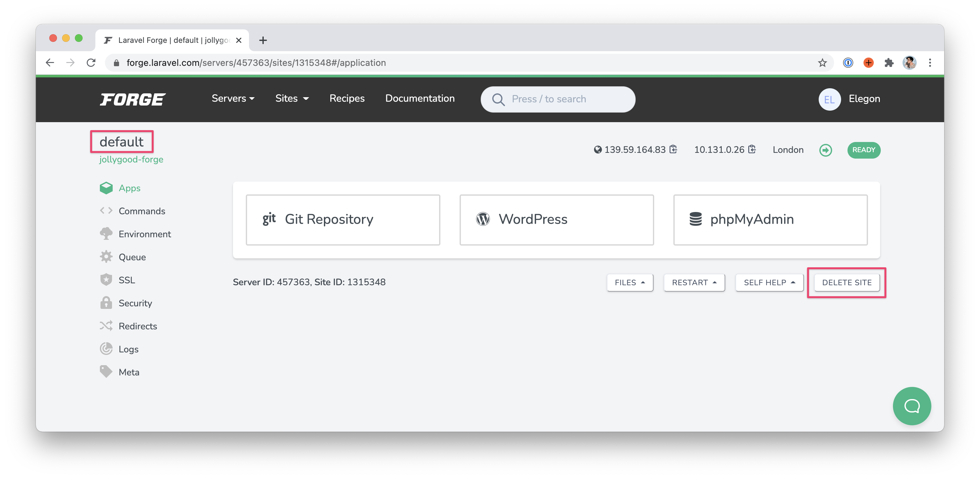Click the orange plus extension icon

(869, 63)
